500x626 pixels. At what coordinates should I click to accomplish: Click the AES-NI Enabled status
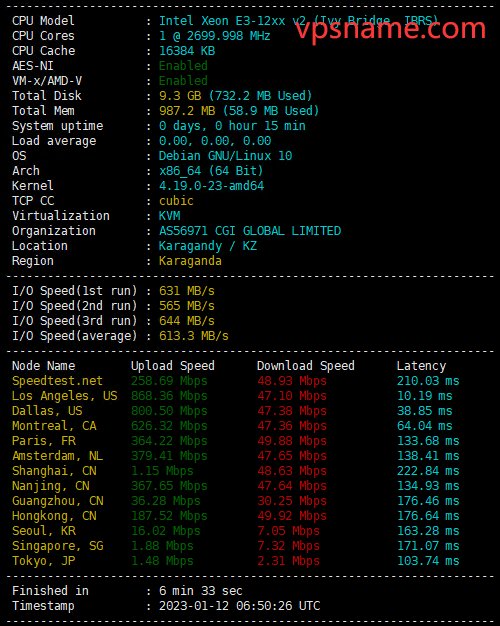click(x=183, y=65)
